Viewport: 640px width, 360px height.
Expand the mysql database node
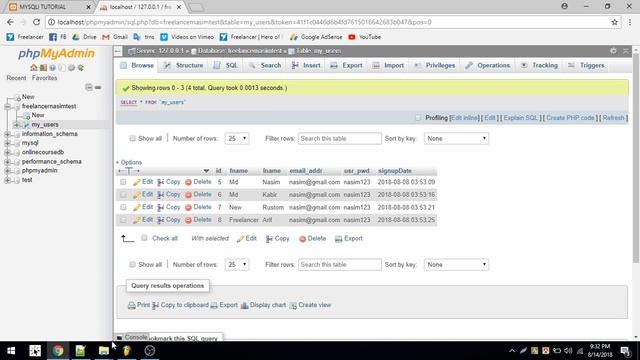[7, 143]
